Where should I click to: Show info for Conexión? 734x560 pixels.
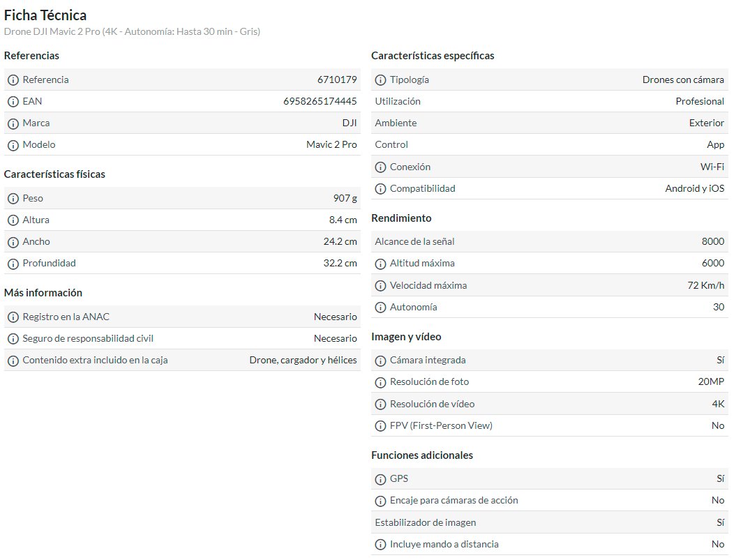pos(380,167)
